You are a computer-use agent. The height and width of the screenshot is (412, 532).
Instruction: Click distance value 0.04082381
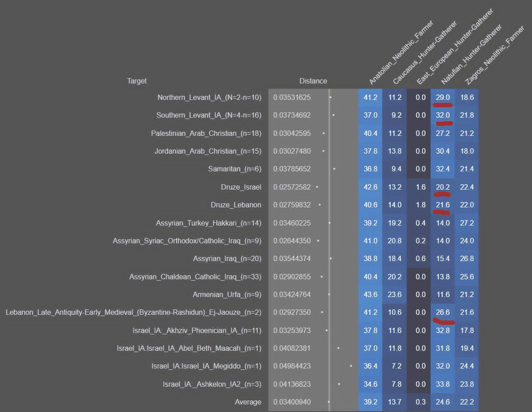(x=292, y=348)
